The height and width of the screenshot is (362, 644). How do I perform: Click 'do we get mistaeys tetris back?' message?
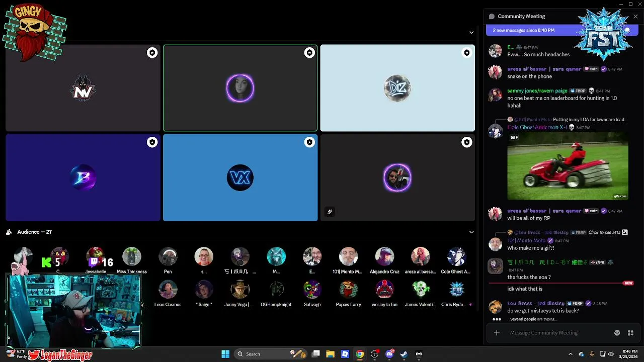click(543, 311)
